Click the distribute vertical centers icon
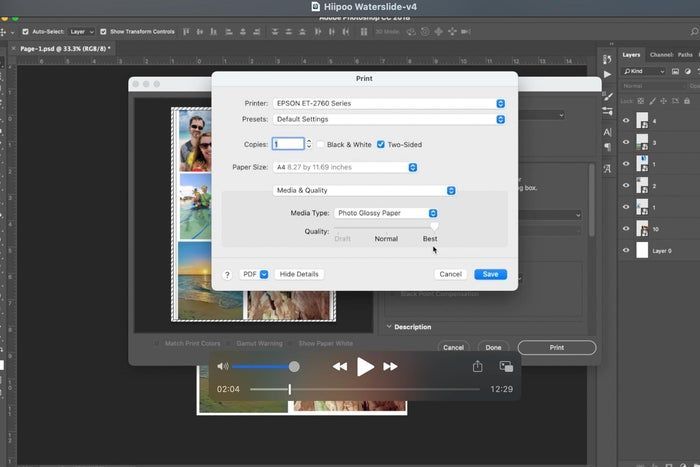 (289, 32)
